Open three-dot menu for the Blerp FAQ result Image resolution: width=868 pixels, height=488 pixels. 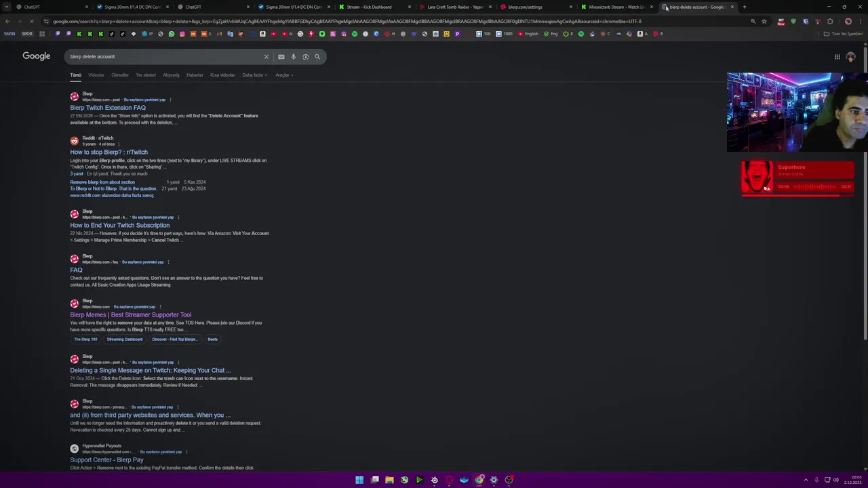click(x=168, y=262)
